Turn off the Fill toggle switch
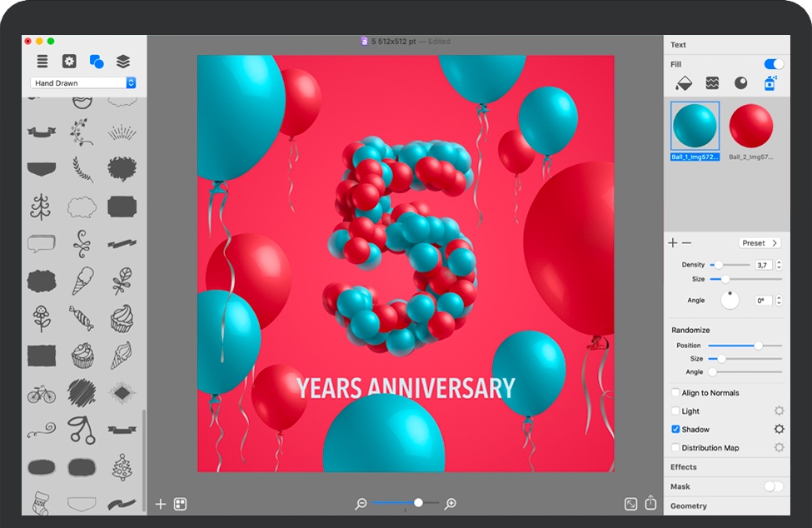The image size is (812, 528). [774, 64]
